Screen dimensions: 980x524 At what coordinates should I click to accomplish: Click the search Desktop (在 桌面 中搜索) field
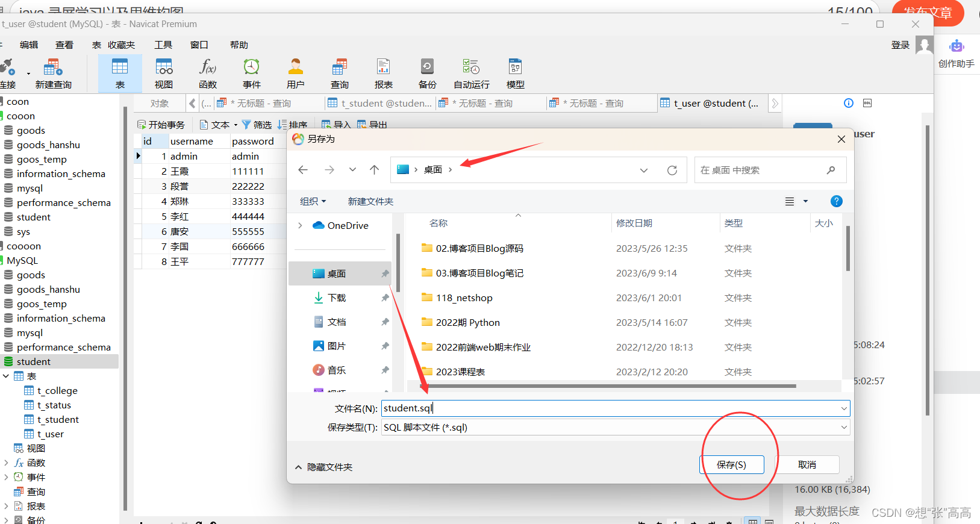coord(770,170)
